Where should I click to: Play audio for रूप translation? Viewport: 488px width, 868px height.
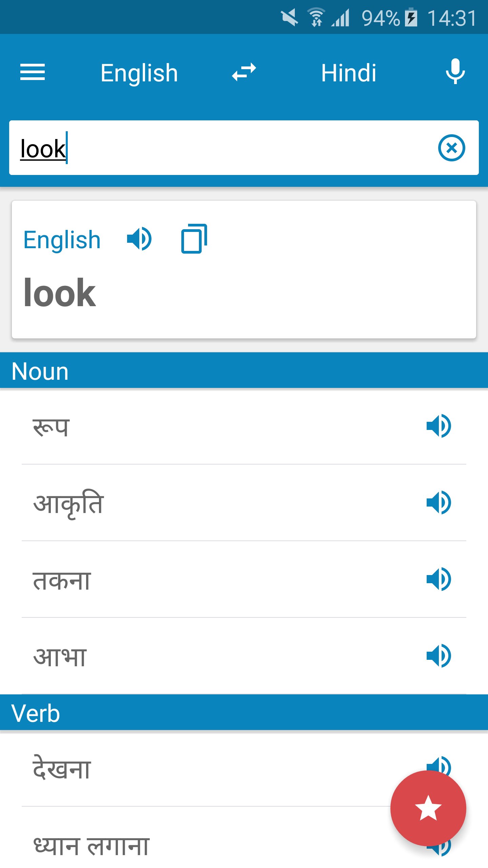[x=439, y=426]
